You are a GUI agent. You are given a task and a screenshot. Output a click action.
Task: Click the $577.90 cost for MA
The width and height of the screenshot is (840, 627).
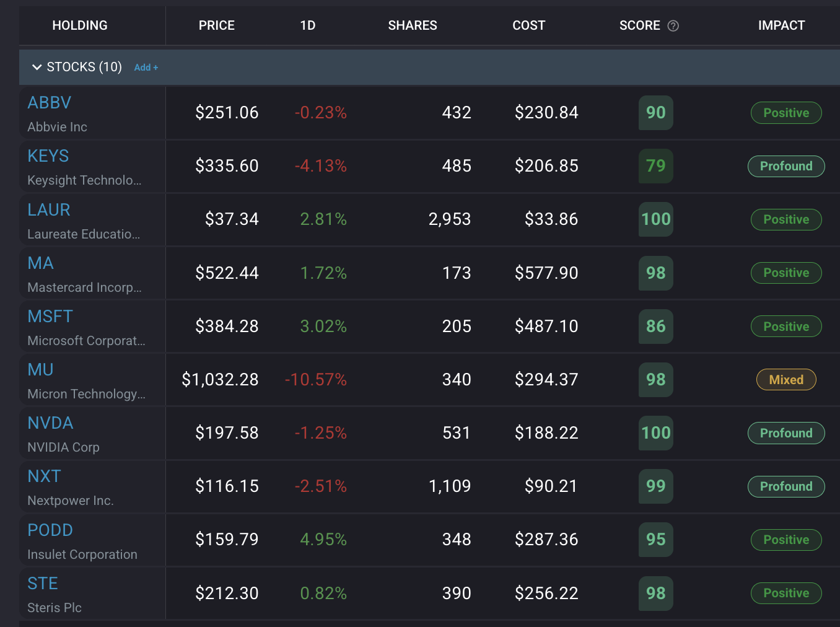(546, 273)
